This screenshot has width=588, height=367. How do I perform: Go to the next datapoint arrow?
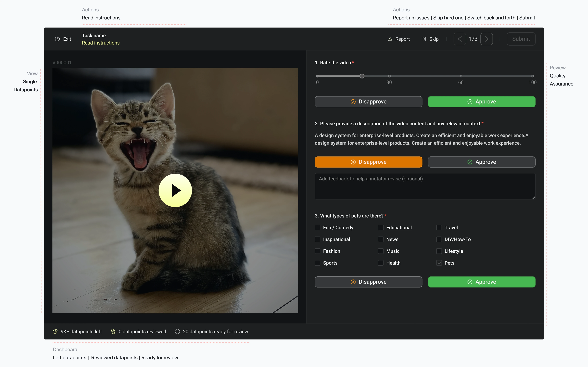pyautogui.click(x=486, y=39)
